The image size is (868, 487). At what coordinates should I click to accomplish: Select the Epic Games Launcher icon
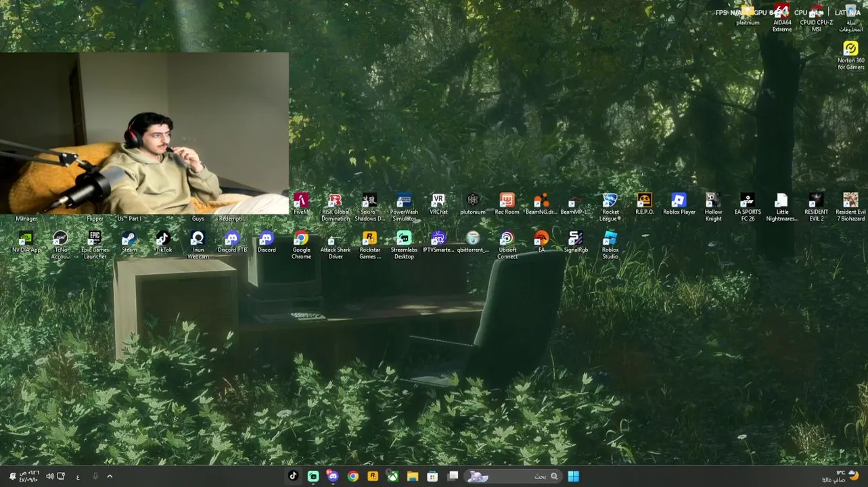pyautogui.click(x=95, y=238)
